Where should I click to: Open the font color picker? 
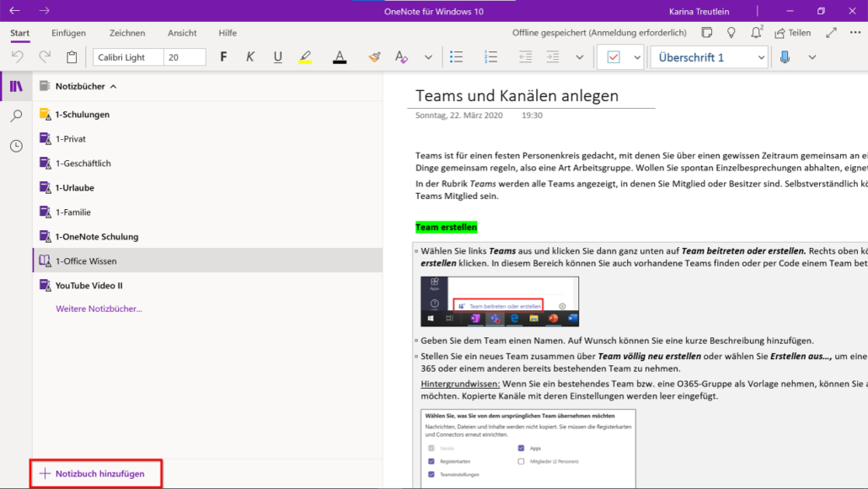click(339, 56)
